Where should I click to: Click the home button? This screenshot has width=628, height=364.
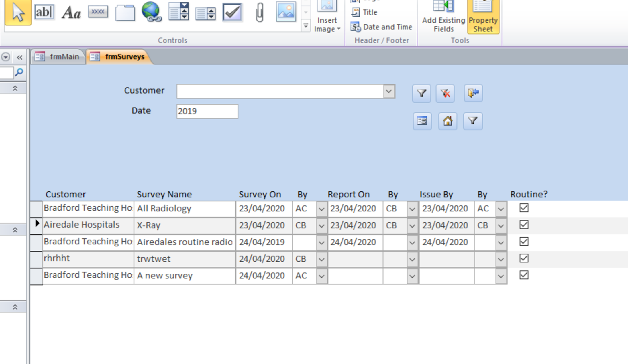pyautogui.click(x=448, y=121)
